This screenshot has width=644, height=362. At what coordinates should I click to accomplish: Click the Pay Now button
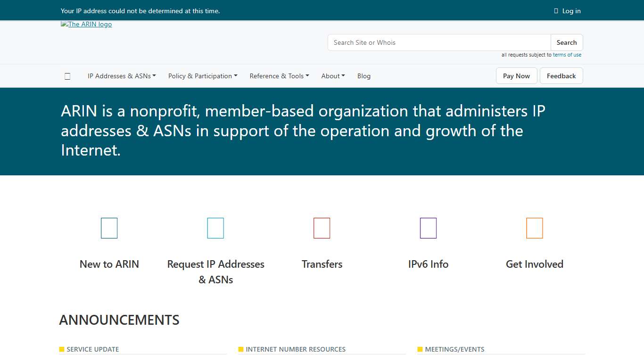(x=516, y=76)
